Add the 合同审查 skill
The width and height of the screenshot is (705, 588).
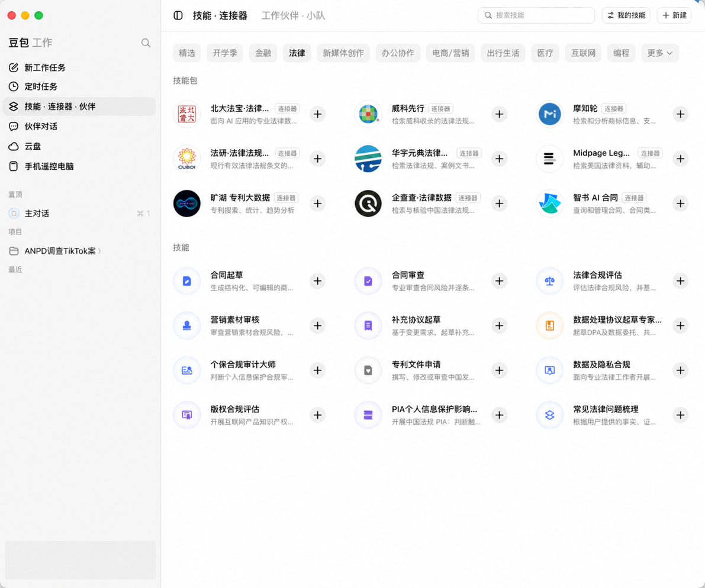tap(499, 281)
